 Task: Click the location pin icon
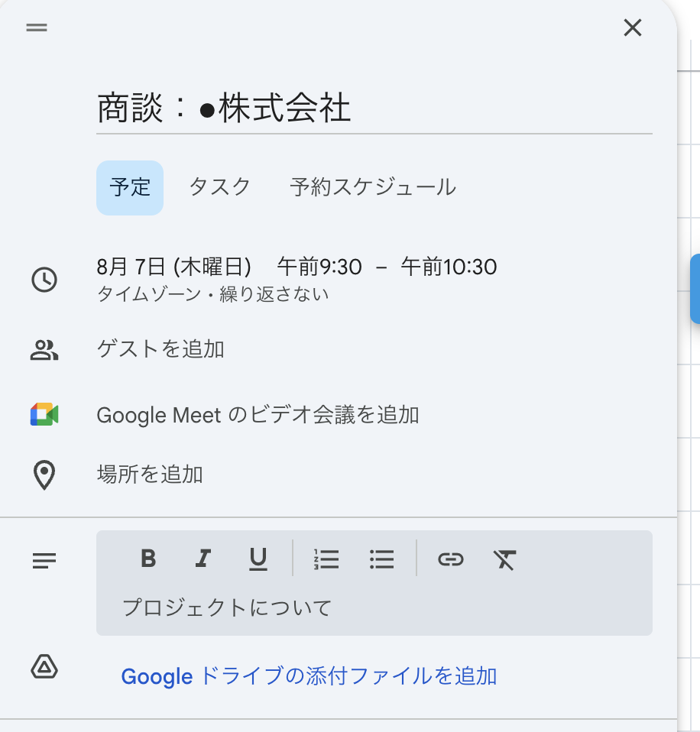pos(44,475)
